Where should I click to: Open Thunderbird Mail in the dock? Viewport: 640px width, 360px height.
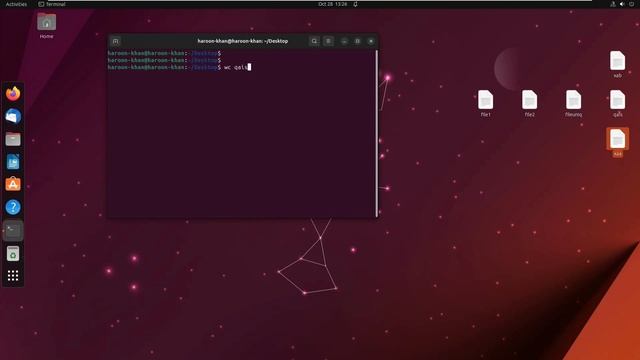pyautogui.click(x=13, y=116)
